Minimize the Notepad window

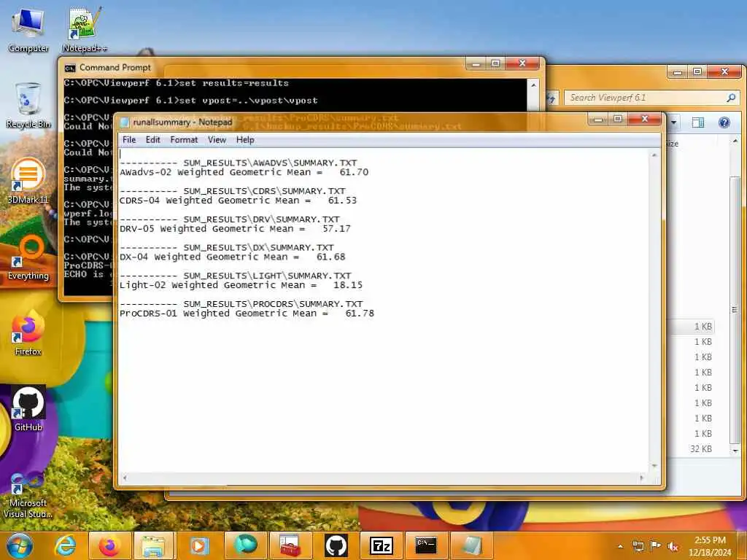coord(598,119)
